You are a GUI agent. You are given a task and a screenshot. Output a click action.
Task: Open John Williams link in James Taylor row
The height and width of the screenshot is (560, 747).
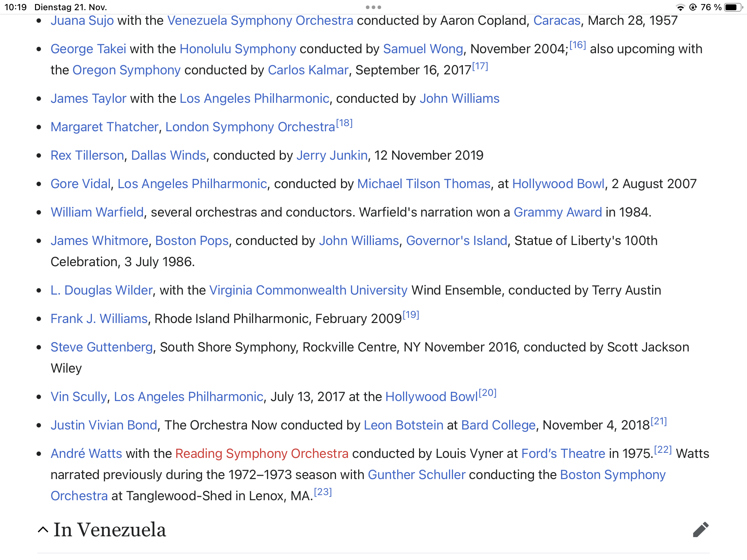pyautogui.click(x=460, y=98)
